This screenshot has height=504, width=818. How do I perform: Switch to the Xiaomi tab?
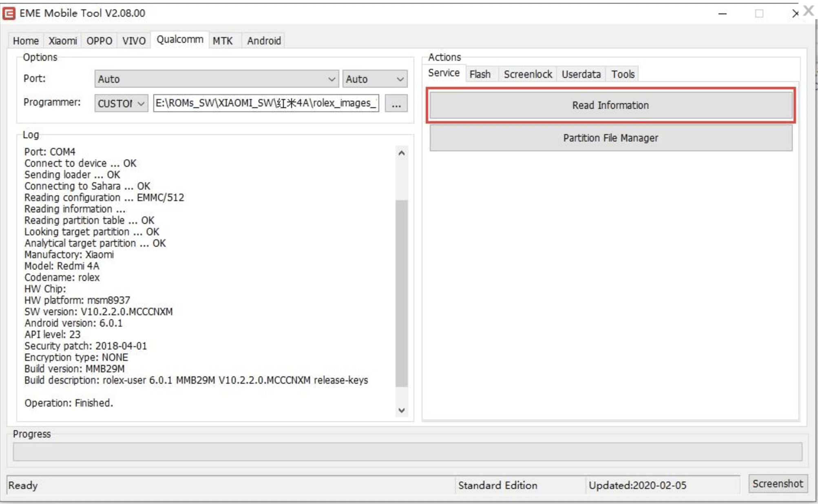tap(62, 41)
